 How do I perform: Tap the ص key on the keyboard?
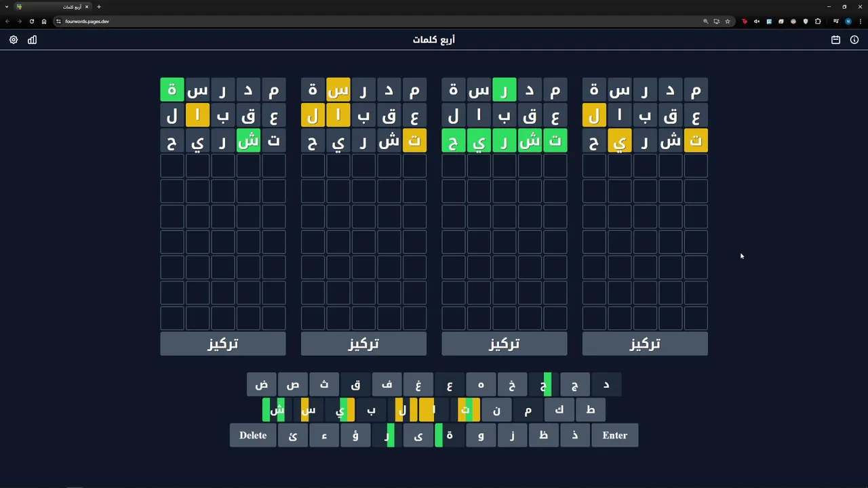click(x=293, y=385)
